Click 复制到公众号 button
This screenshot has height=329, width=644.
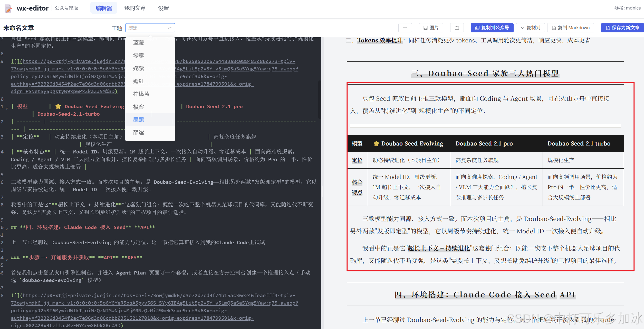(x=492, y=28)
